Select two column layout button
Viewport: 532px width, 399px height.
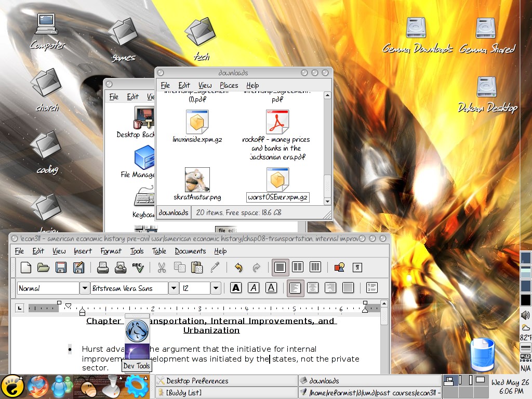point(298,268)
